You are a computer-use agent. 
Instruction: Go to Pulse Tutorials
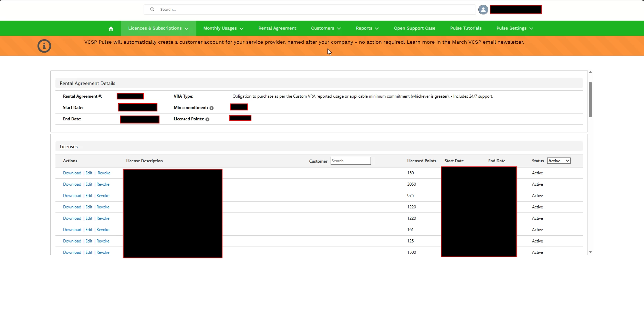[466, 28]
